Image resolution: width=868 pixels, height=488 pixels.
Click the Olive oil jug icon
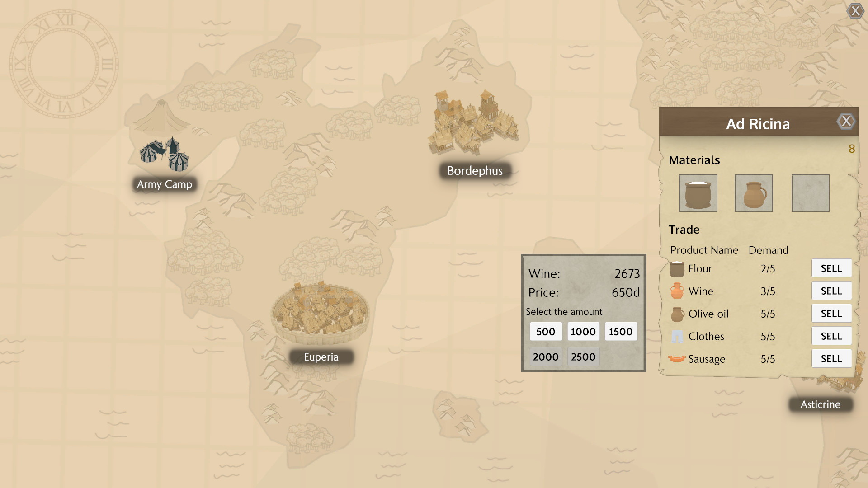coord(677,314)
